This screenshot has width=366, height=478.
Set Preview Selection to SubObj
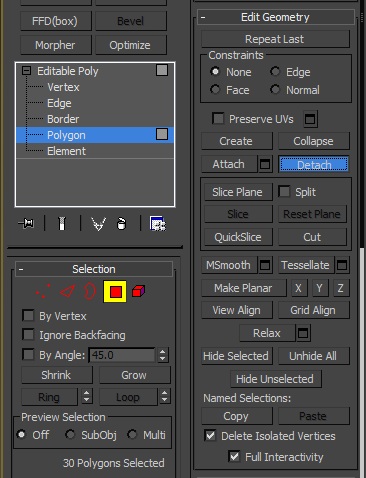click(x=70, y=434)
